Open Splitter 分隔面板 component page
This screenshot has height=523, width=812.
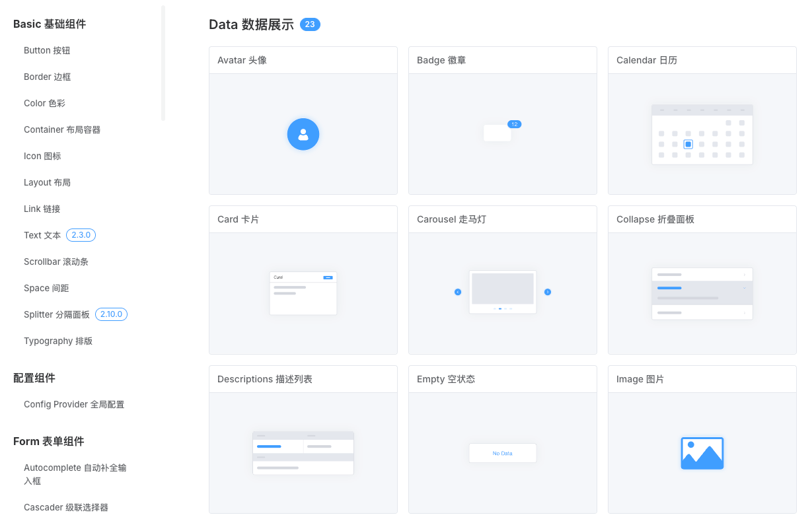[57, 314]
